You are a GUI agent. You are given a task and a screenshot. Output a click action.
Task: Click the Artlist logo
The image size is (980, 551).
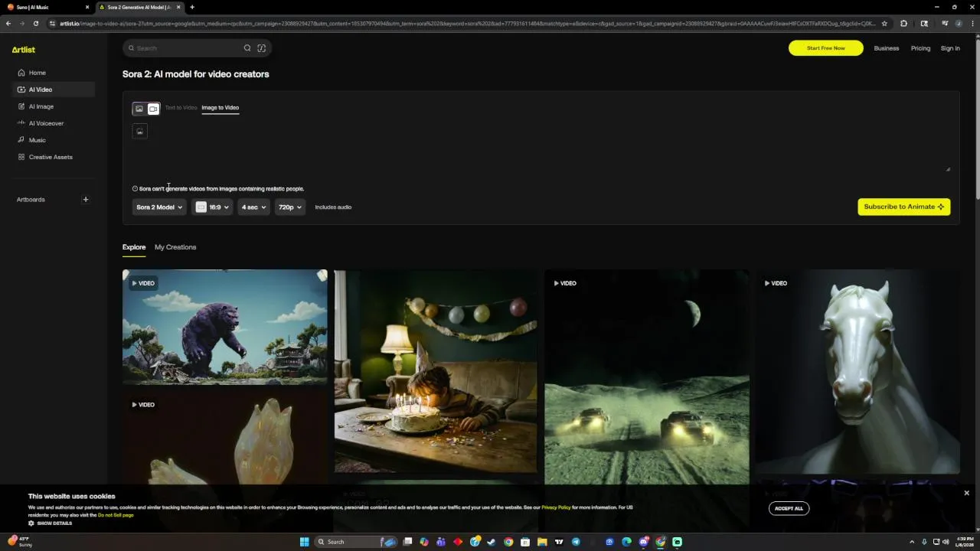[x=23, y=50]
